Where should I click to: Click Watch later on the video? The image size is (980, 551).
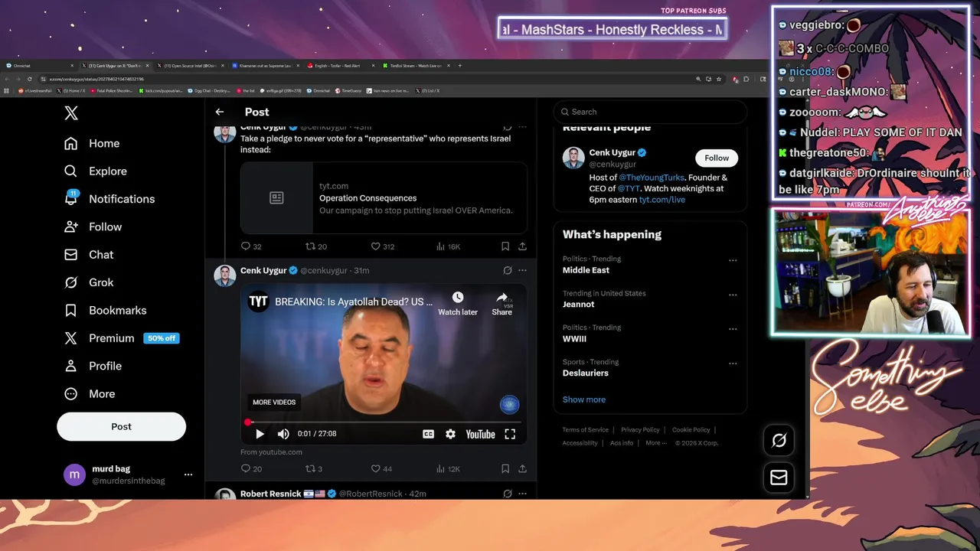[458, 303]
